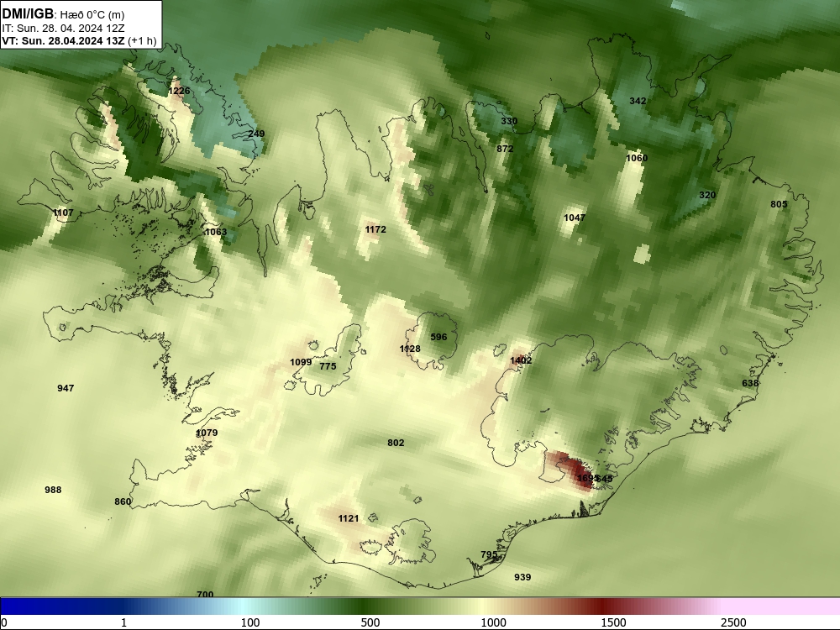Click the 249 height value
Viewport: 840px width, 630px height.
click(256, 134)
